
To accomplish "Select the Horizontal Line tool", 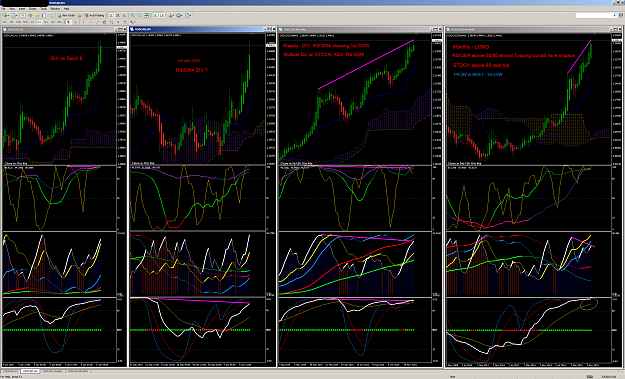I will pyautogui.click(x=90, y=22).
